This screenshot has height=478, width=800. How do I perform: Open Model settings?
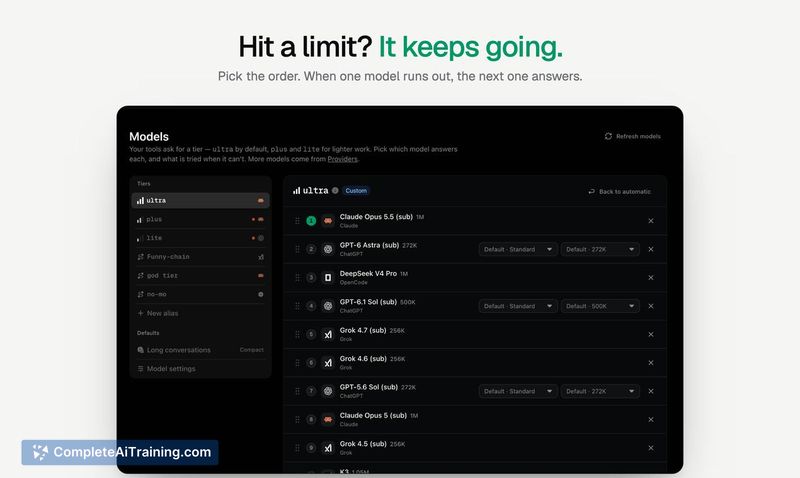click(x=201, y=368)
